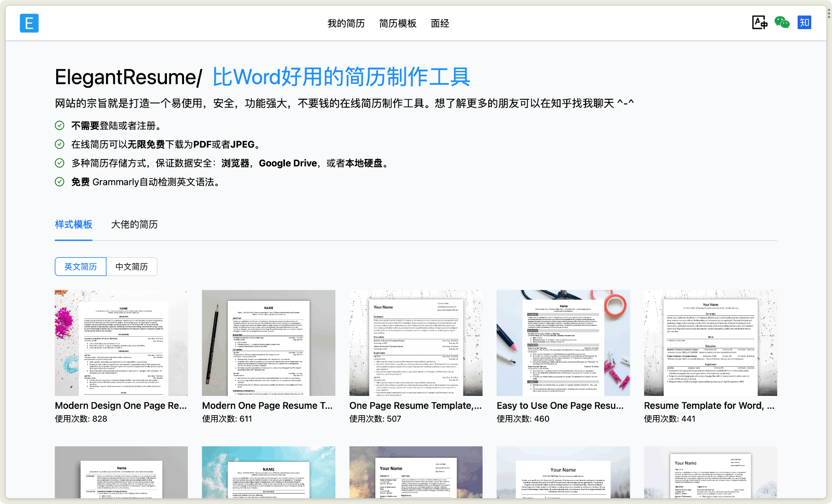Image resolution: width=832 pixels, height=504 pixels.
Task: Open the Zhihu 知 icon link
Action: point(804,22)
